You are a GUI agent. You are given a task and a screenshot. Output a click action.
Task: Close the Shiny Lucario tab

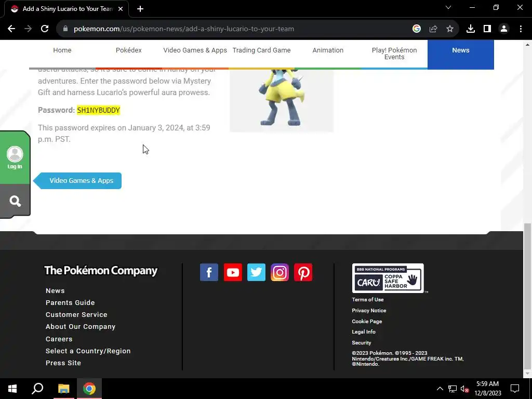pyautogui.click(x=121, y=9)
